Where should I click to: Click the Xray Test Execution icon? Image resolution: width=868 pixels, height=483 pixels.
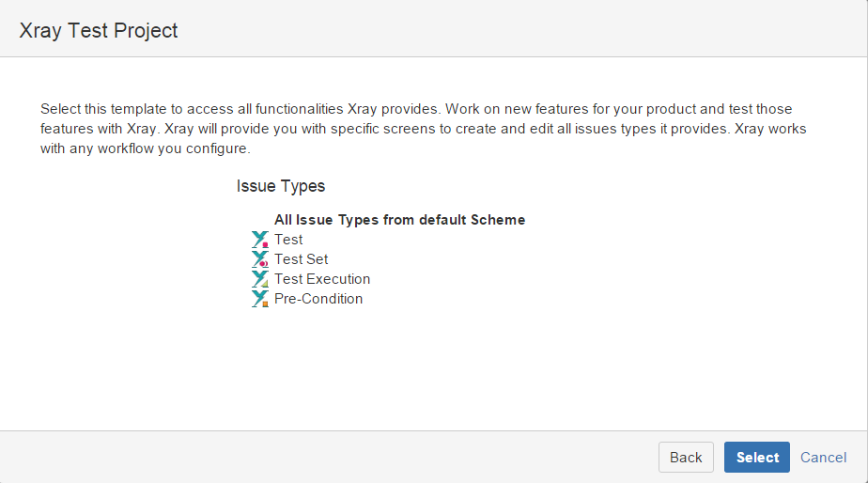coord(259,278)
